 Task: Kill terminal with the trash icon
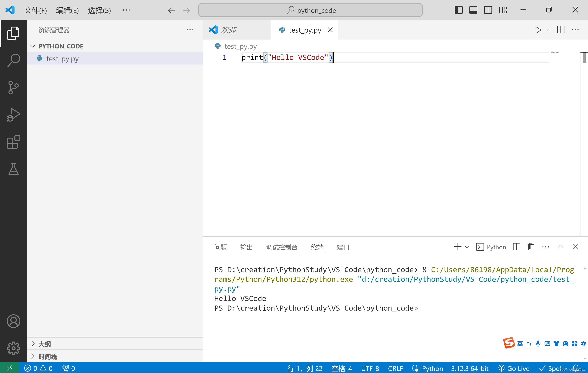coord(531,247)
